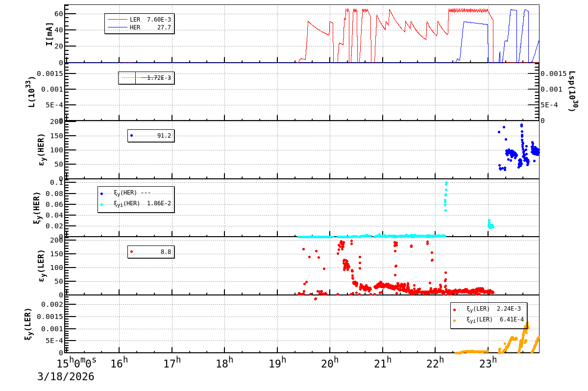
Task: Click the εy(HER) legend value 91.2
Action: tap(164, 136)
